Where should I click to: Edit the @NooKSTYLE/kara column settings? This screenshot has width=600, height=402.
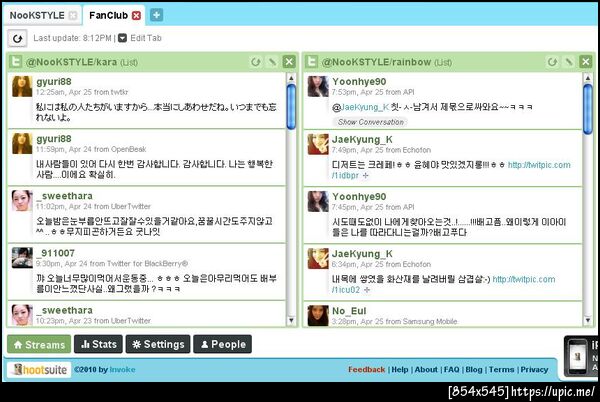pyautogui.click(x=272, y=62)
